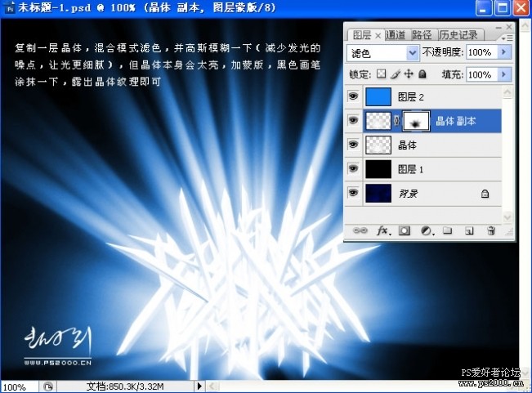Create a new layer icon

click(469, 231)
